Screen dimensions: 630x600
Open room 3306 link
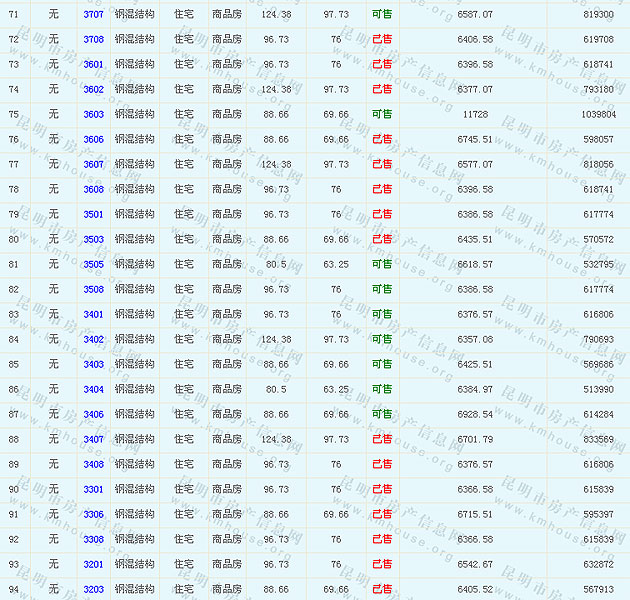tap(93, 515)
